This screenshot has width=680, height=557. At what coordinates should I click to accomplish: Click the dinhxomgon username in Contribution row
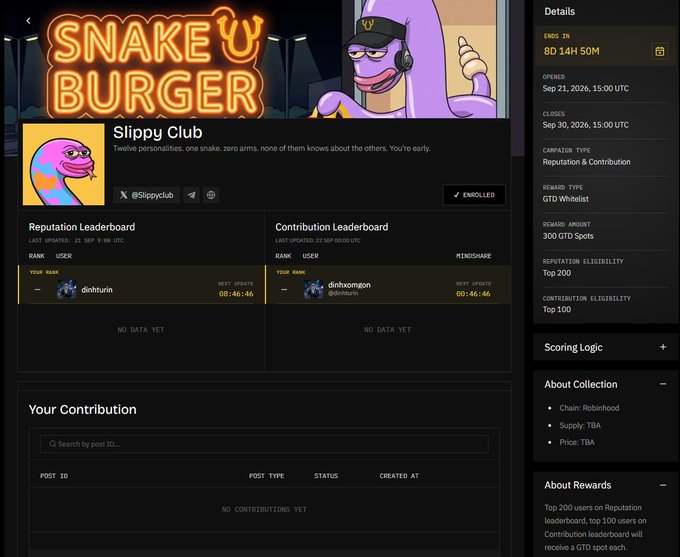click(x=349, y=285)
